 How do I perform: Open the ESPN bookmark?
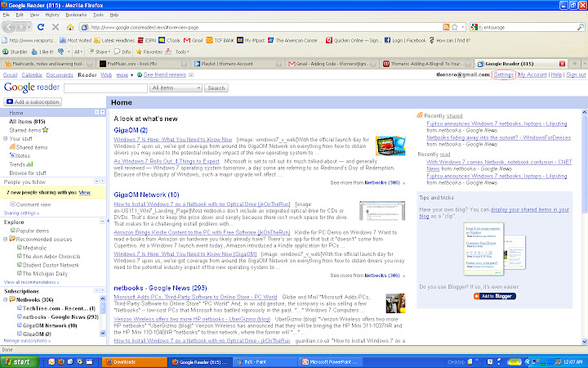click(147, 40)
